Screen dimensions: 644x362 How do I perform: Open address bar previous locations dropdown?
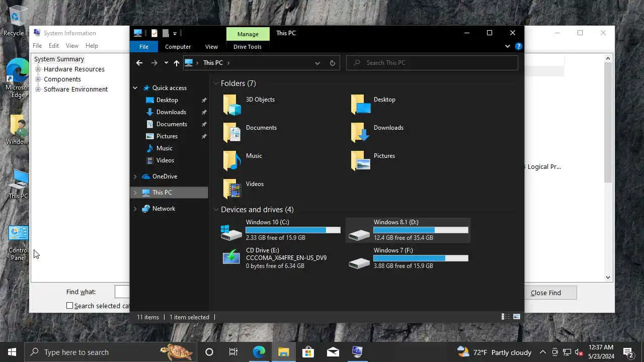coord(317,63)
